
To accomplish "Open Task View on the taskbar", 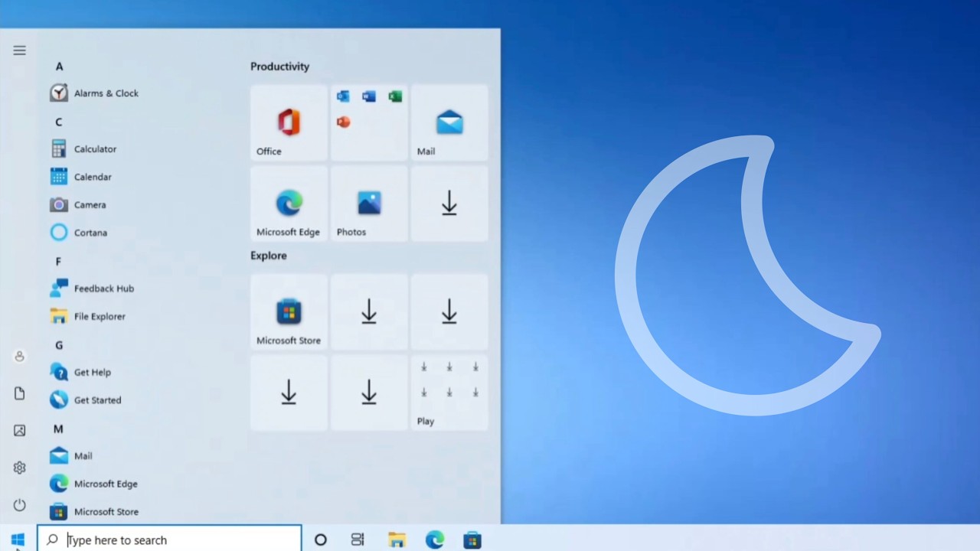I will [358, 540].
